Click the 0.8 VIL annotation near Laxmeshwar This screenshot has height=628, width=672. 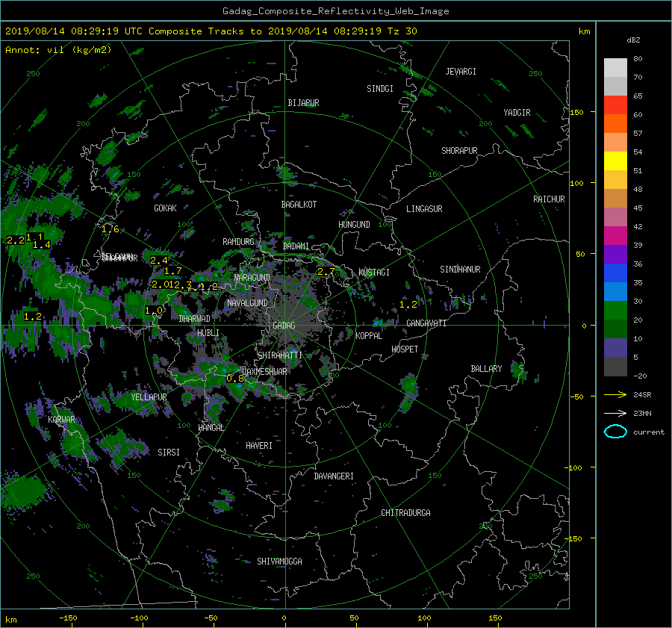[x=235, y=378]
